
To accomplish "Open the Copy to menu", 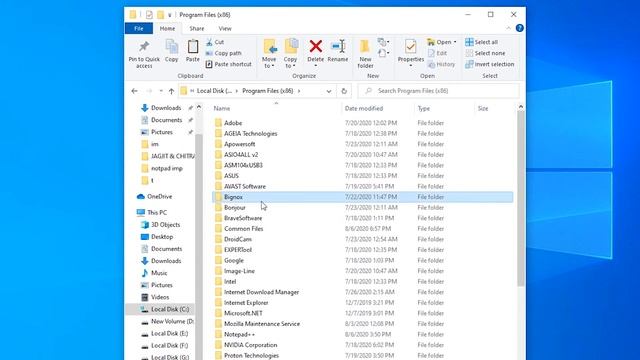I will [x=291, y=53].
